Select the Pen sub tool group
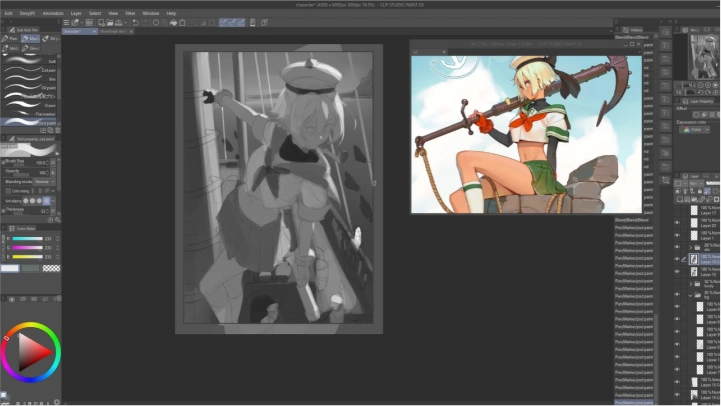The image size is (721, 406). [10, 39]
